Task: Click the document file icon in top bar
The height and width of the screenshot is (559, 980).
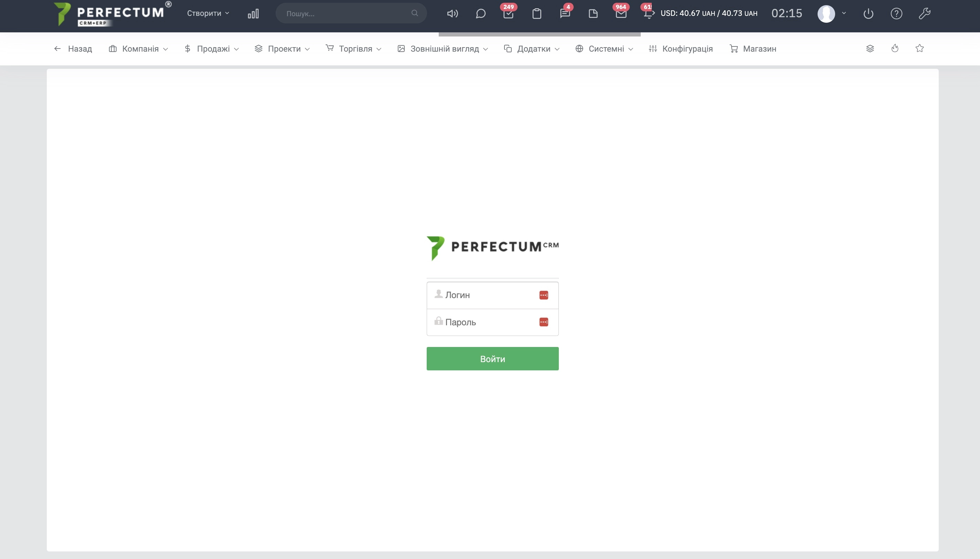Action: [x=593, y=14]
